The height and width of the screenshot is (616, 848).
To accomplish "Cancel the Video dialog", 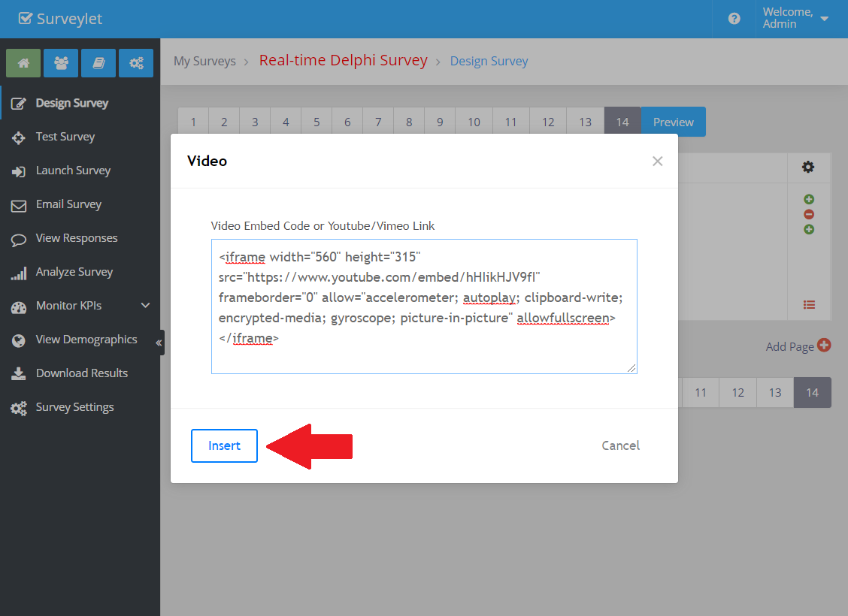I will [x=620, y=445].
